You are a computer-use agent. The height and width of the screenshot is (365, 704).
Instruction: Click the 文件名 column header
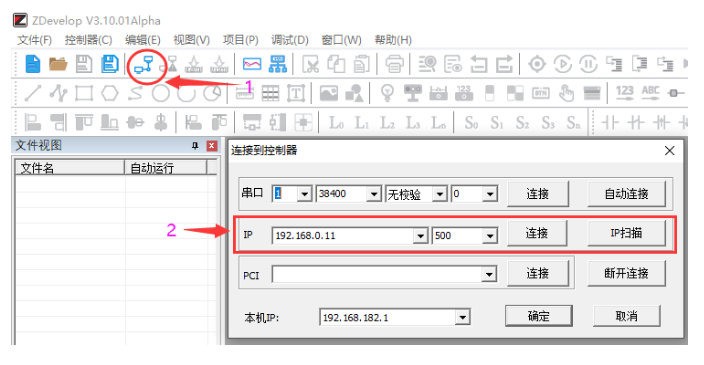pos(70,168)
